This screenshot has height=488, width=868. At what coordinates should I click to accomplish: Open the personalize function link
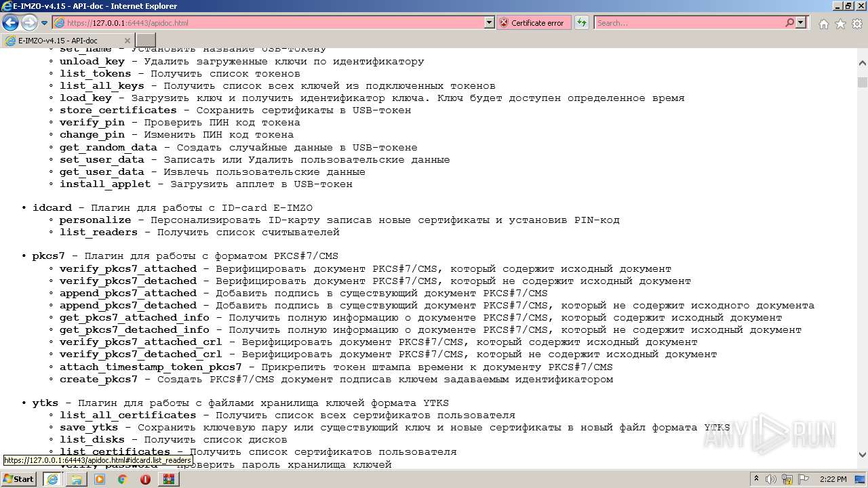pos(96,220)
